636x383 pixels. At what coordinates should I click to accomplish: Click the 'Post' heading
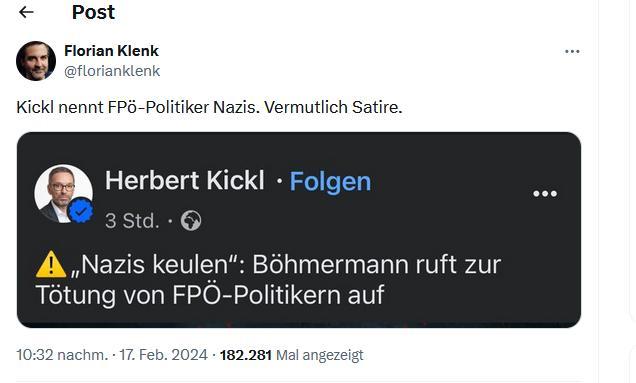click(93, 12)
